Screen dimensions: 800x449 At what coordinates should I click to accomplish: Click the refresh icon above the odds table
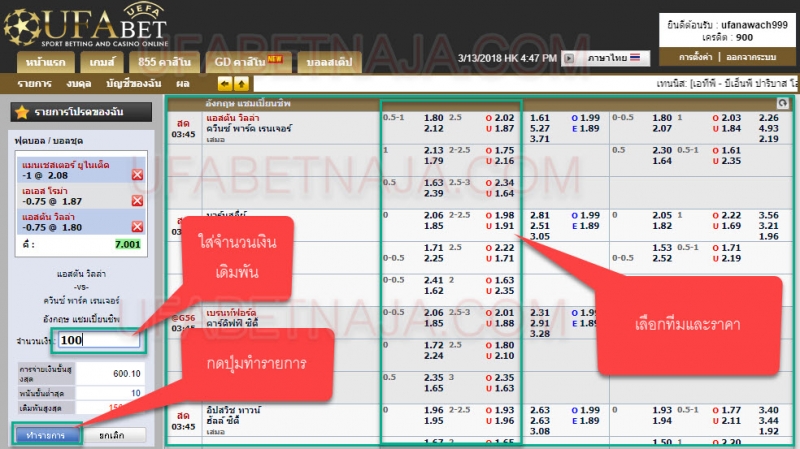[x=782, y=104]
